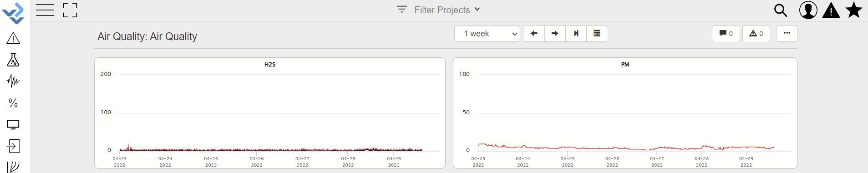The width and height of the screenshot is (868, 173).
Task: Expand the Filter Projects dropdown
Action: pyautogui.click(x=439, y=10)
